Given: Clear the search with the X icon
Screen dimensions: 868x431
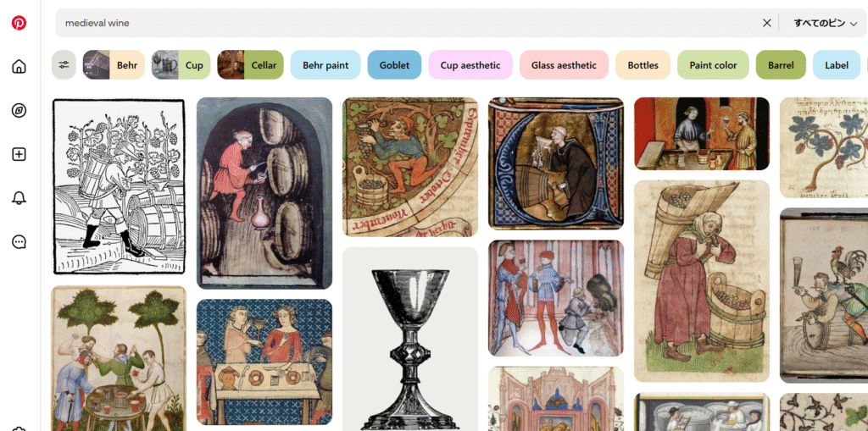Looking at the screenshot, I should (766, 23).
